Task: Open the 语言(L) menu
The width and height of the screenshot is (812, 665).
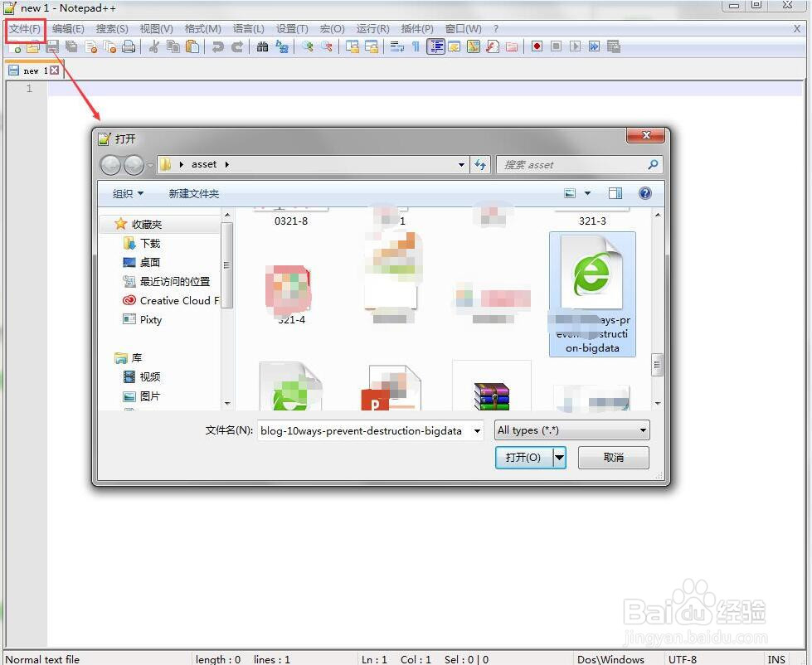Action: (x=248, y=27)
